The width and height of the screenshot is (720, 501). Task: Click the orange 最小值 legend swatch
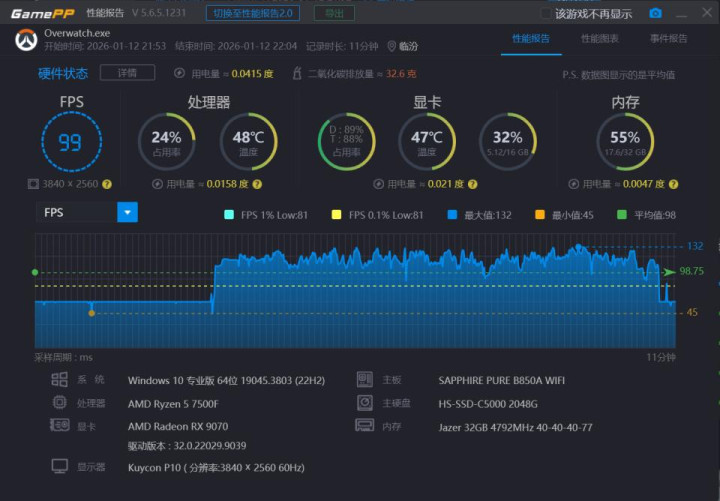540,215
